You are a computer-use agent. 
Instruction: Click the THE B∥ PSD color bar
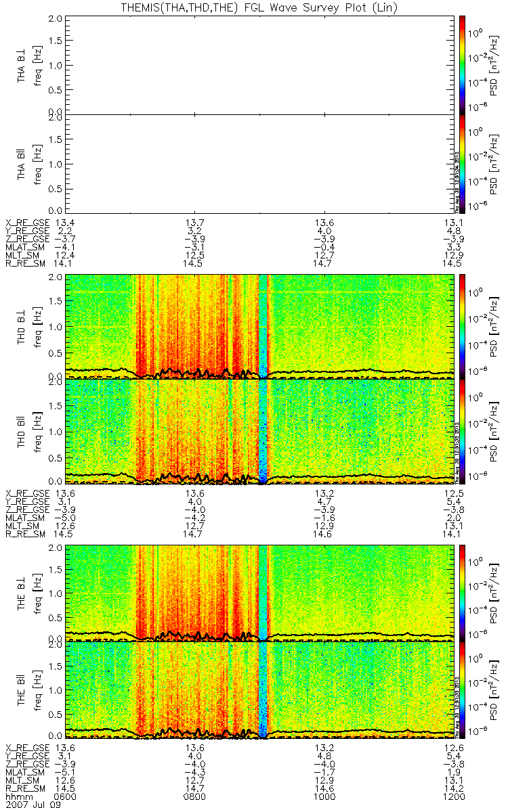pos(462,690)
